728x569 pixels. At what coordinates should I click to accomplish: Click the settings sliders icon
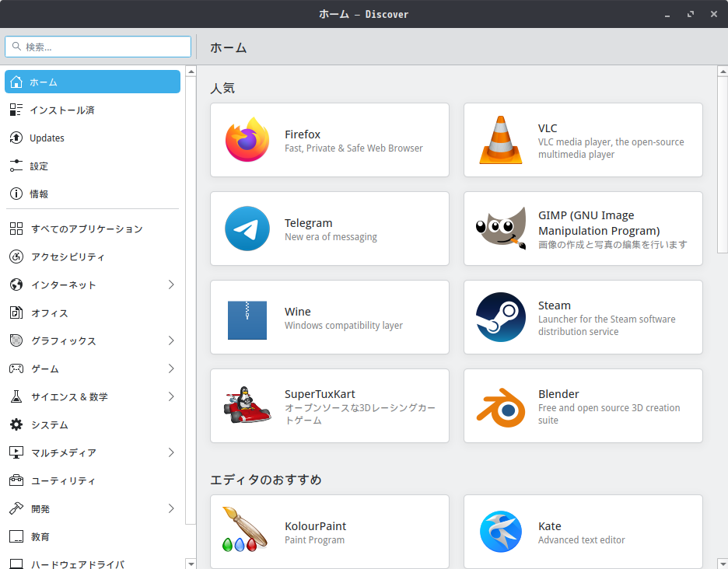[x=16, y=166]
